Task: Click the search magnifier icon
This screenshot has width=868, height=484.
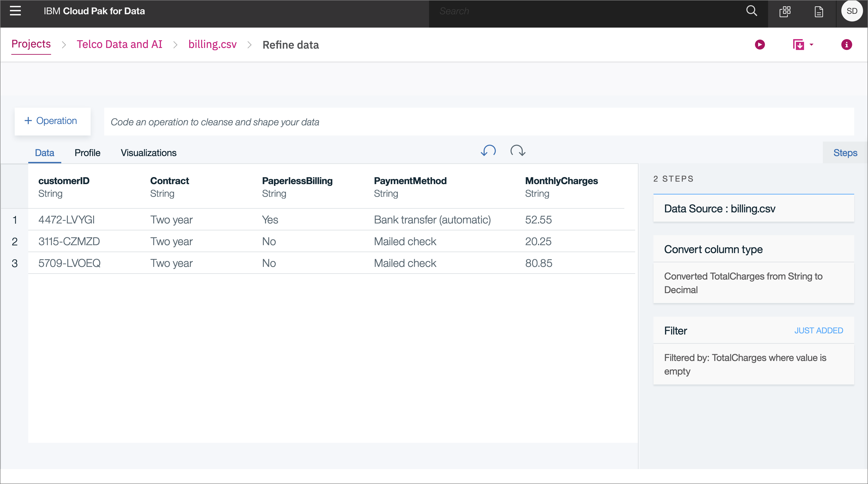Action: 751,11
